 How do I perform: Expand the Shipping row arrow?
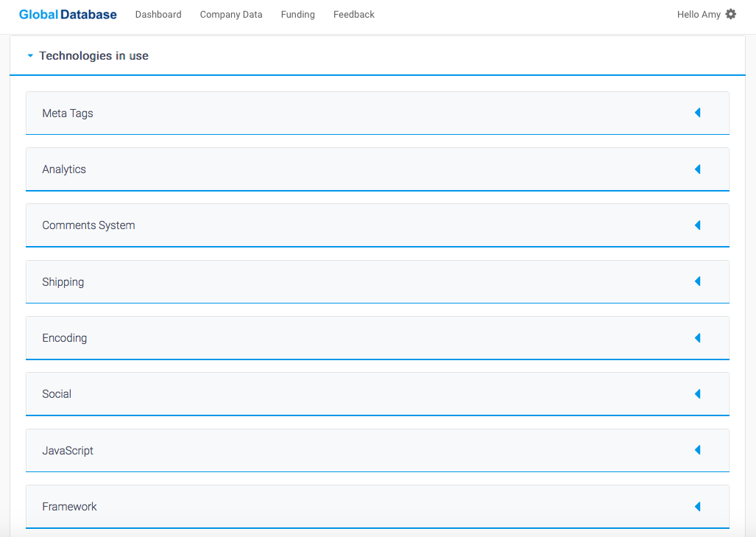(x=698, y=281)
